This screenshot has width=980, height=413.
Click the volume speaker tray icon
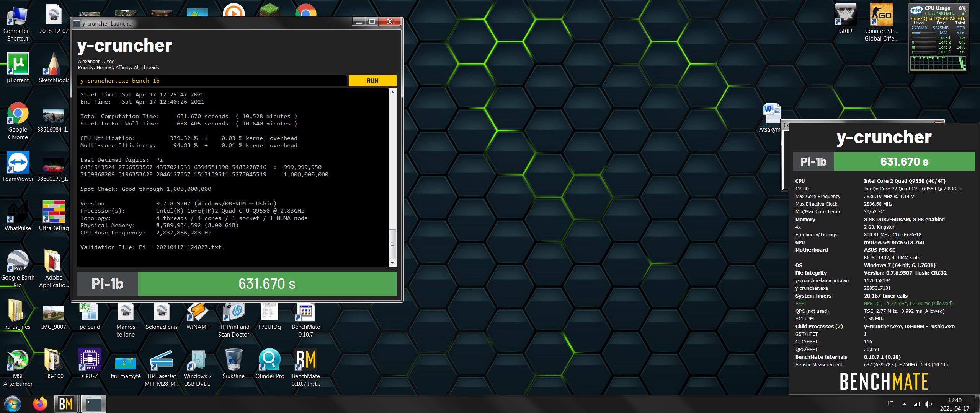pos(928,404)
